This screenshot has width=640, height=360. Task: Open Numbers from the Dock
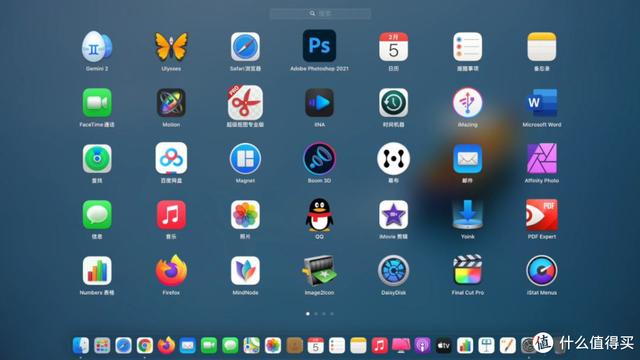465,346
